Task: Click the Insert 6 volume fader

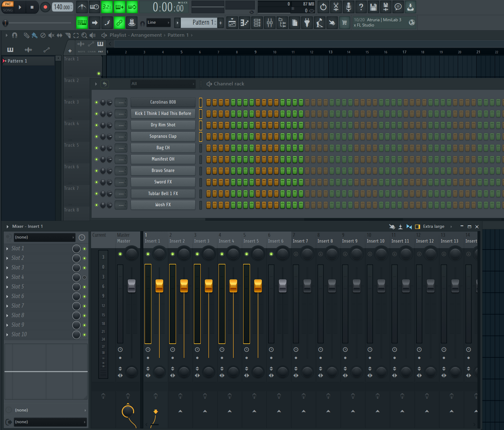Action: (x=283, y=286)
